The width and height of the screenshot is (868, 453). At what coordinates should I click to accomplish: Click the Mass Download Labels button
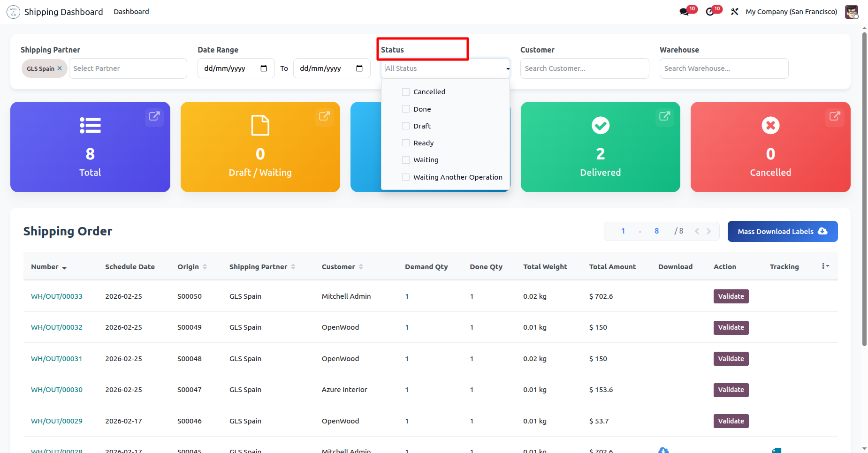[x=782, y=232]
